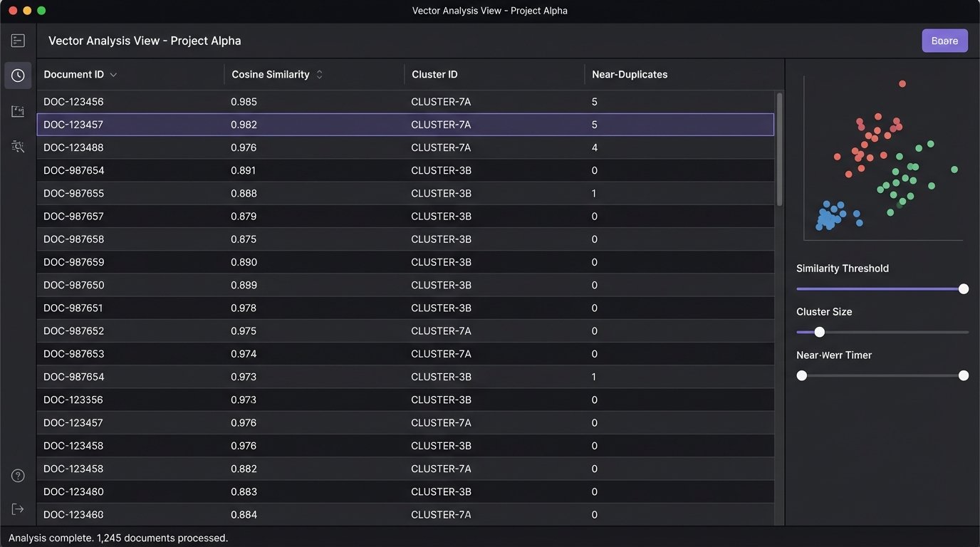This screenshot has width=980, height=547.
Task: Select row with cosine similarity 0.891
Action: click(x=405, y=171)
